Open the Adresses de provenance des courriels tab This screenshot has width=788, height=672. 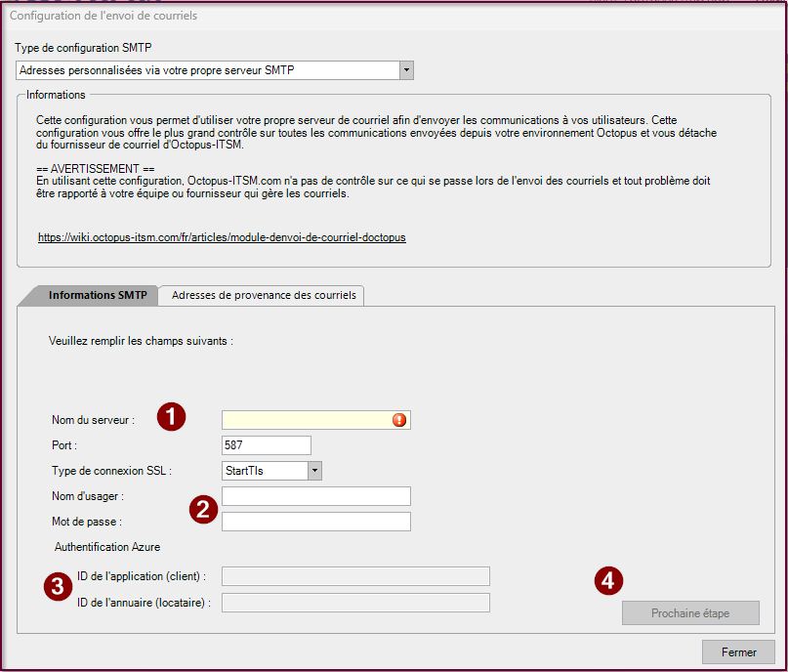(264, 295)
